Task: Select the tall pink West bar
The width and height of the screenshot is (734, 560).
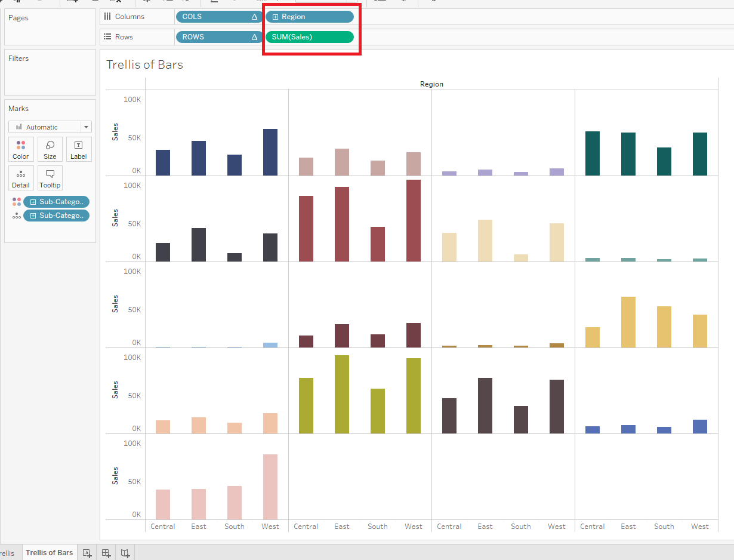Action: [270, 487]
